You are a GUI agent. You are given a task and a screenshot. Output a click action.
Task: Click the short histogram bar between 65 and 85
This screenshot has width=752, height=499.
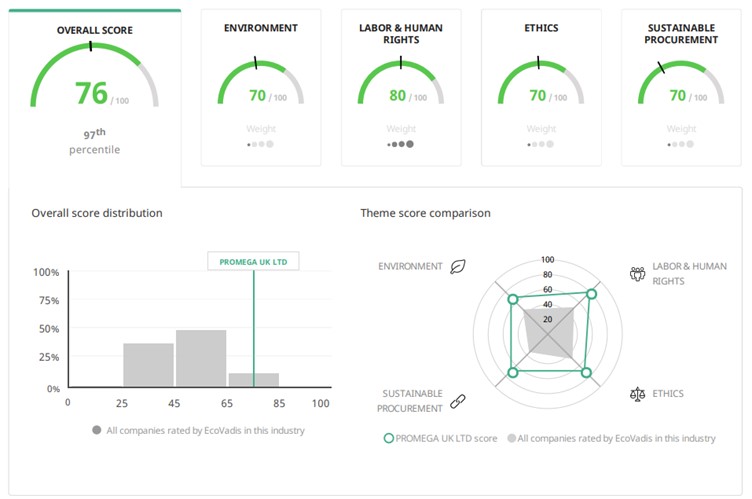pyautogui.click(x=254, y=380)
